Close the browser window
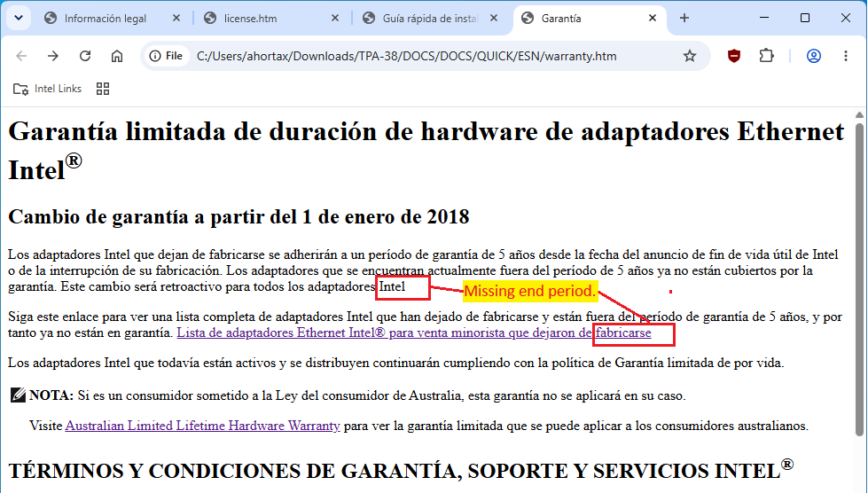868x493 pixels. click(845, 18)
